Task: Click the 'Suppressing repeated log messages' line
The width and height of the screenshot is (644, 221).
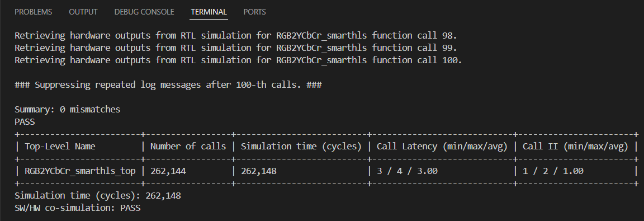Action: tap(168, 84)
